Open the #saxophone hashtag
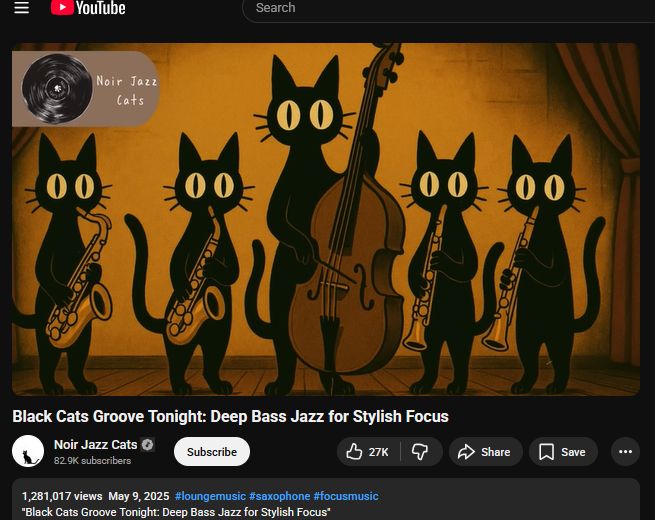The width and height of the screenshot is (655, 520). tap(279, 496)
